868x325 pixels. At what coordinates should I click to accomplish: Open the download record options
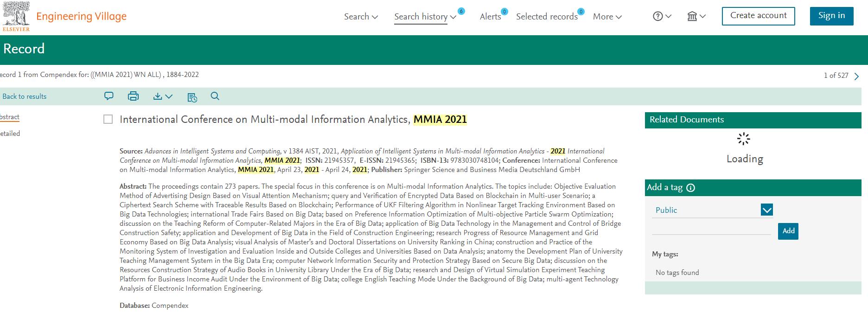coord(163,96)
